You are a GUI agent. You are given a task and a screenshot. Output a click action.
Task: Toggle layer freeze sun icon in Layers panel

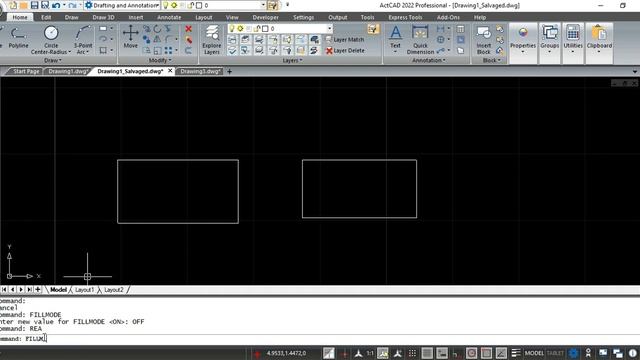pyautogui.click(x=240, y=29)
